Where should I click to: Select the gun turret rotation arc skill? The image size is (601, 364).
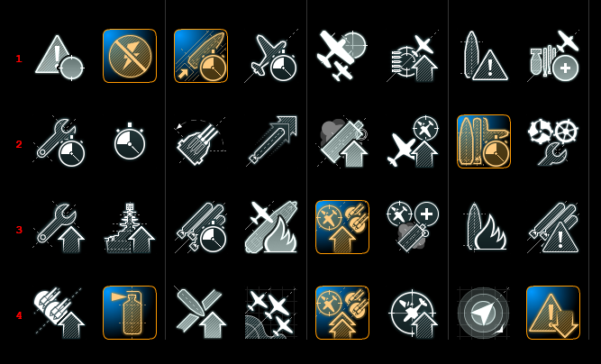(x=200, y=141)
